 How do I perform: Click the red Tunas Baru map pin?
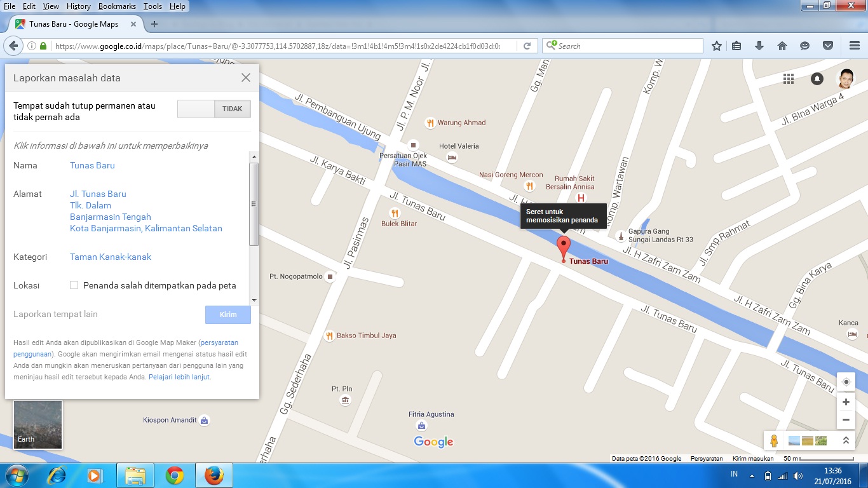pyautogui.click(x=564, y=247)
